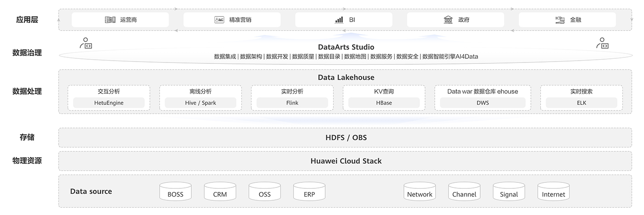This screenshot has width=644, height=215.
Task: Click the 政府 building icon
Action: 448,20
